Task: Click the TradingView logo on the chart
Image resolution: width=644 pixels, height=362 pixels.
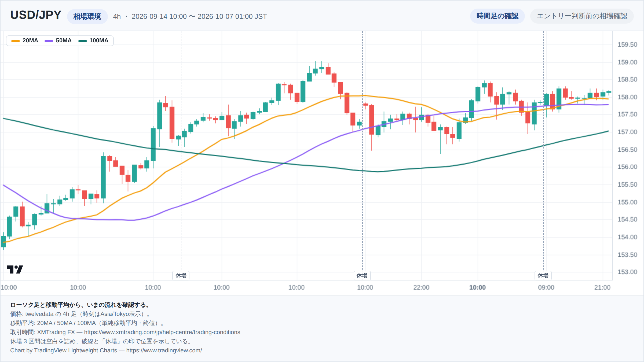Action: click(15, 269)
